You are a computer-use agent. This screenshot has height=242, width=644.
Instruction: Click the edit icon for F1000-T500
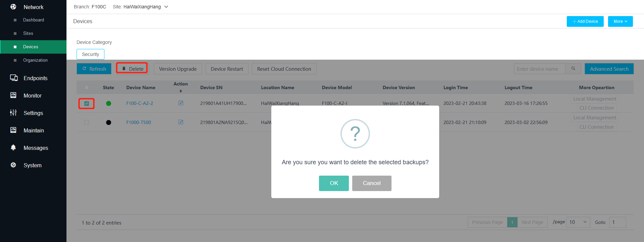(x=181, y=122)
